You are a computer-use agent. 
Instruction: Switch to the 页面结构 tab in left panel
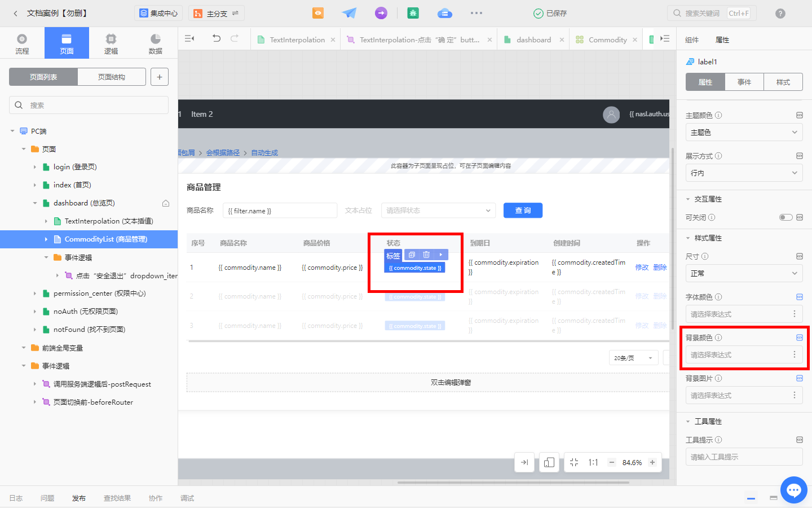pyautogui.click(x=111, y=76)
